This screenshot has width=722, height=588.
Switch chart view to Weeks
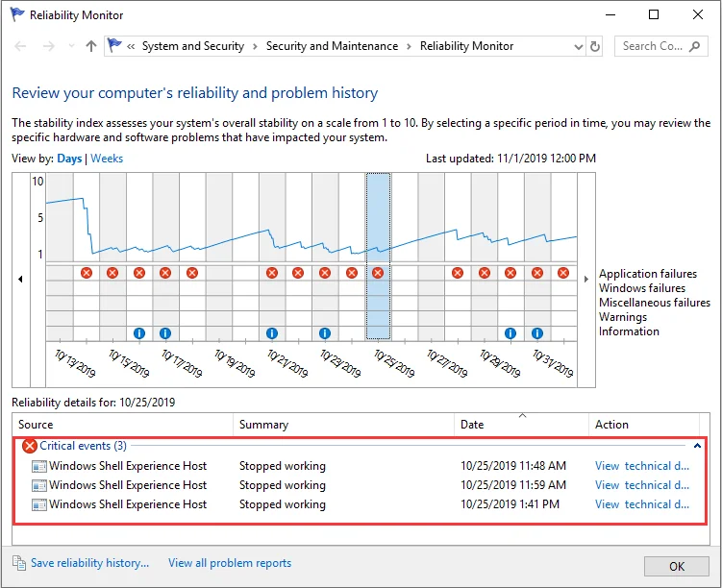107,159
